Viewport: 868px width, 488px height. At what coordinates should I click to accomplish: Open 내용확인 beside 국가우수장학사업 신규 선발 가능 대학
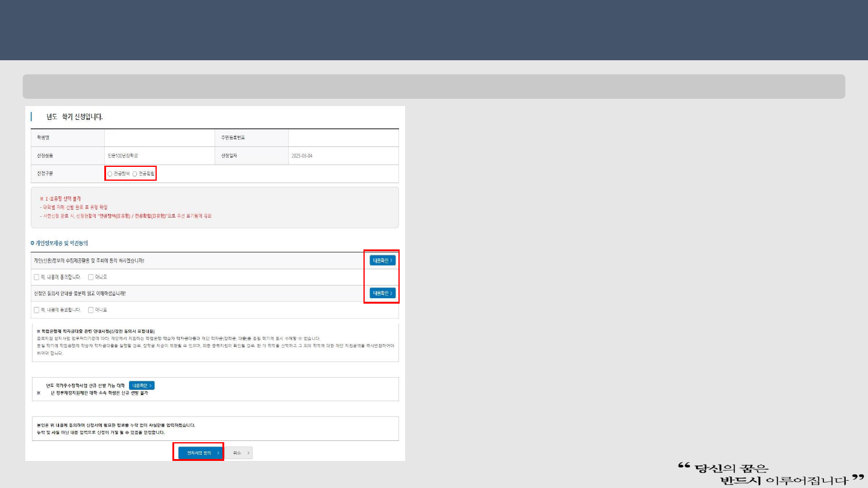142,386
